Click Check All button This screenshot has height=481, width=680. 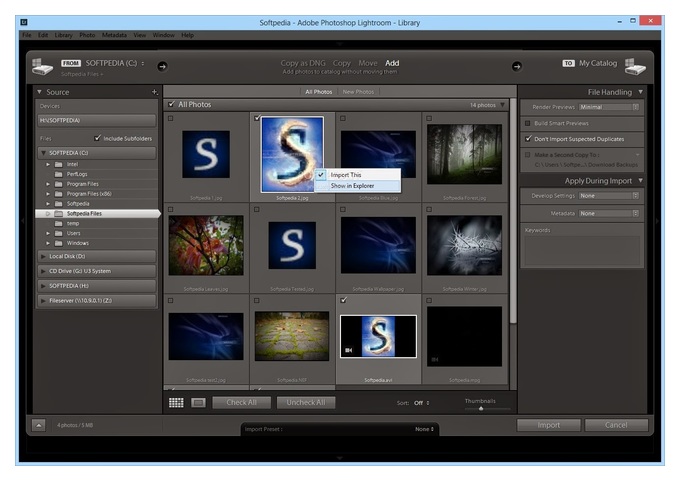pyautogui.click(x=242, y=402)
